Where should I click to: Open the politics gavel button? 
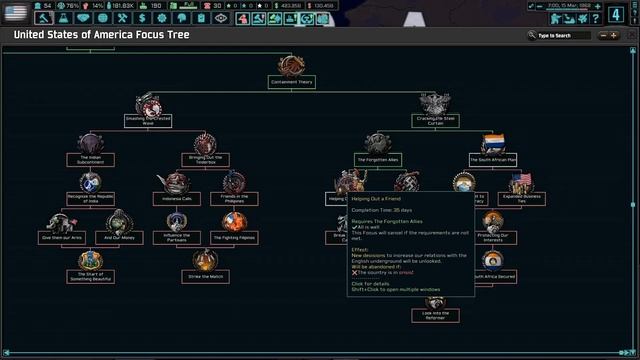pyautogui.click(x=44, y=18)
